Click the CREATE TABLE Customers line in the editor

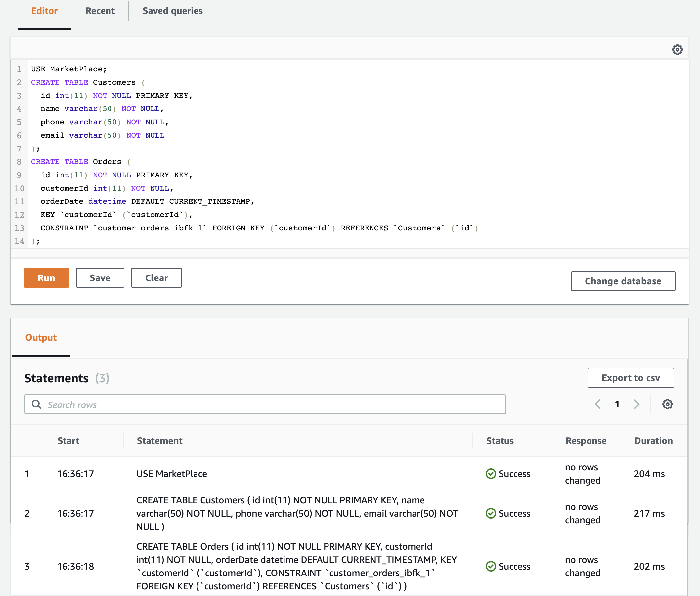88,82
